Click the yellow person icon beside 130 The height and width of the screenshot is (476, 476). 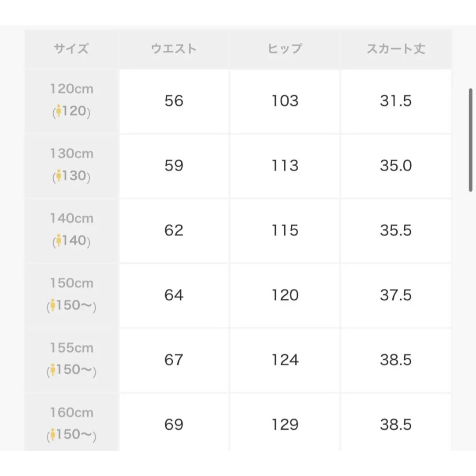coord(59,175)
